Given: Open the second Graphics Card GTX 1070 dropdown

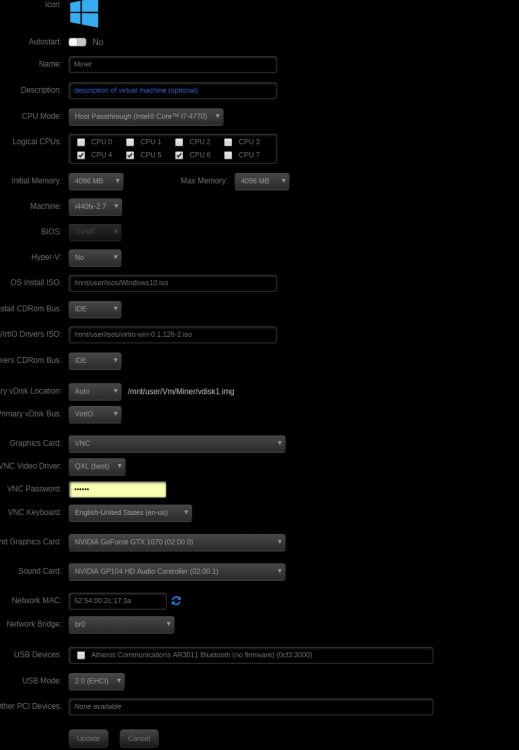Looking at the screenshot, I should point(177,542).
